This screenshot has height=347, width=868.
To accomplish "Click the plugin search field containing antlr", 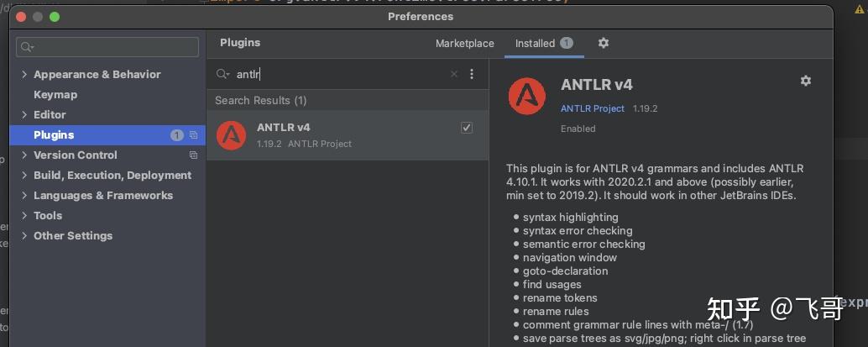I will coord(336,74).
